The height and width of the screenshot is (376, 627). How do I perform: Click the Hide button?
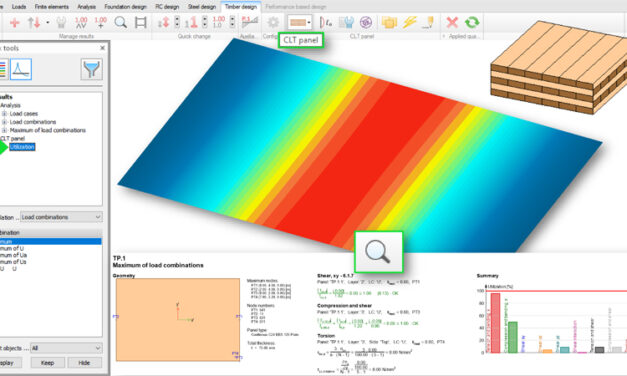84,363
